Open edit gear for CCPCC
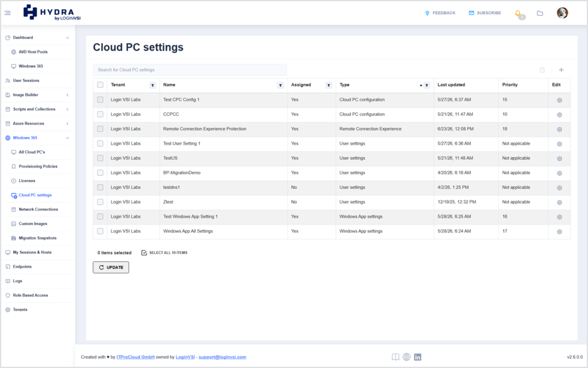The width and height of the screenshot is (588, 368). pyautogui.click(x=559, y=115)
